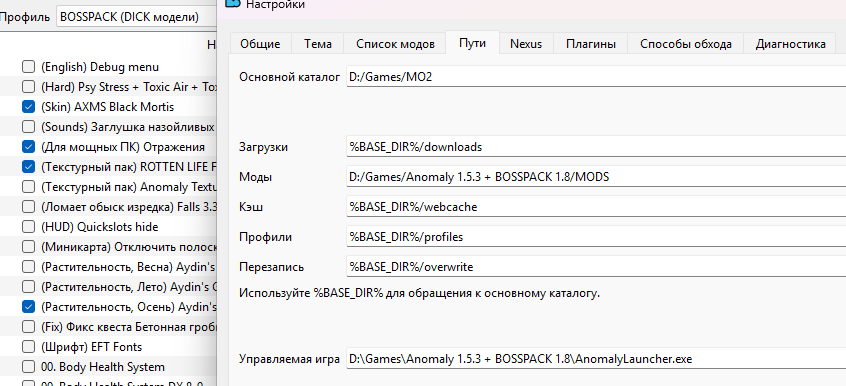Enable (Fix) Фикс квеста Бетонная checkbox
Viewport: 846px width, 386px height.
coord(28,327)
